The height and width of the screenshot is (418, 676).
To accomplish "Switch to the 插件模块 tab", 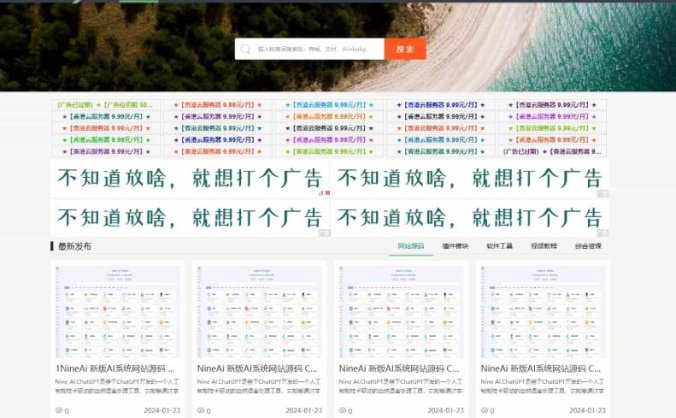I will [x=455, y=246].
